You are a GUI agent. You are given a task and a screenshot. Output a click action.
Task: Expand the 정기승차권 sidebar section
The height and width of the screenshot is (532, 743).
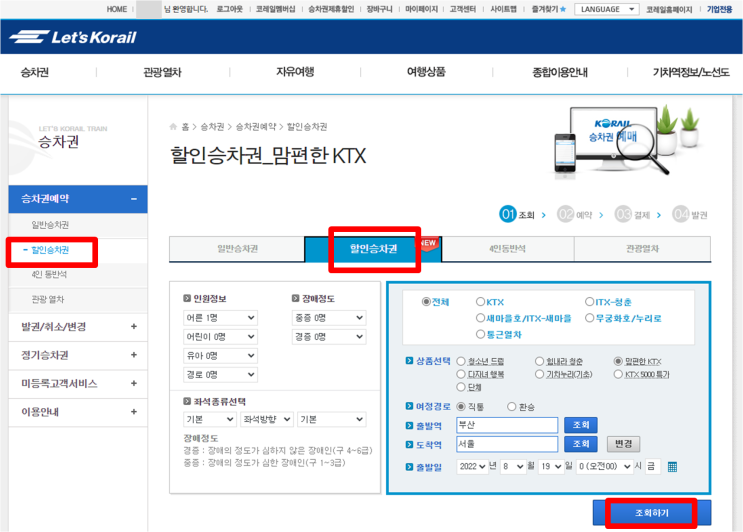tap(134, 355)
